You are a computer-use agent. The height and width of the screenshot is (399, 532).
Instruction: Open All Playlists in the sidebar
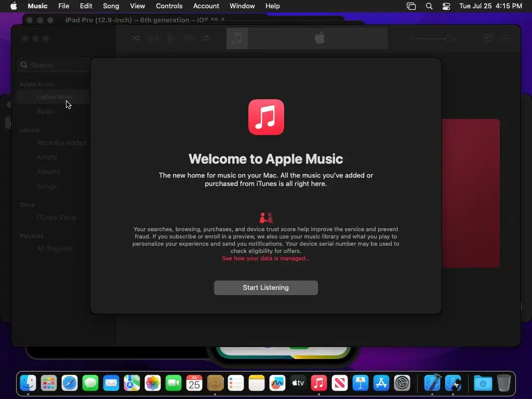(x=54, y=249)
